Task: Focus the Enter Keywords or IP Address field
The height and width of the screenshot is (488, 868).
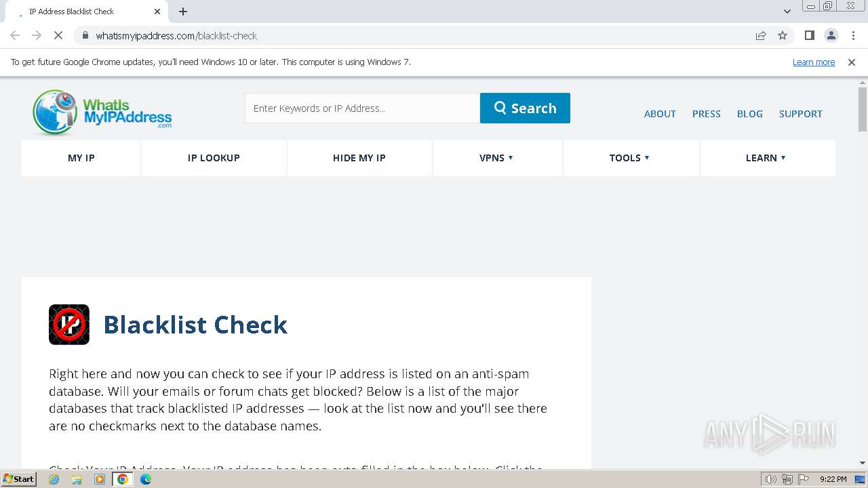Action: tap(362, 108)
